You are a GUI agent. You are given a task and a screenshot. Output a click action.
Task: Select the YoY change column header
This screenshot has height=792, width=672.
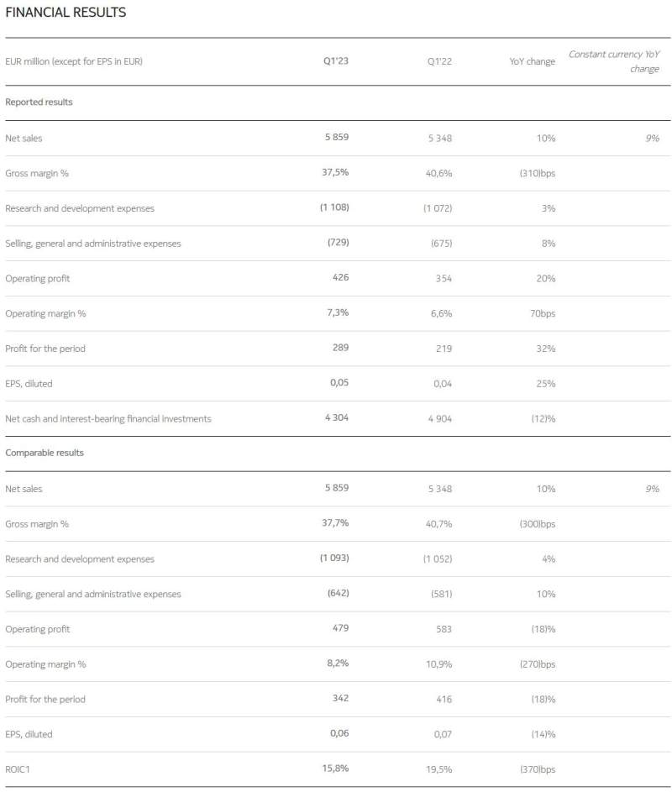(532, 61)
